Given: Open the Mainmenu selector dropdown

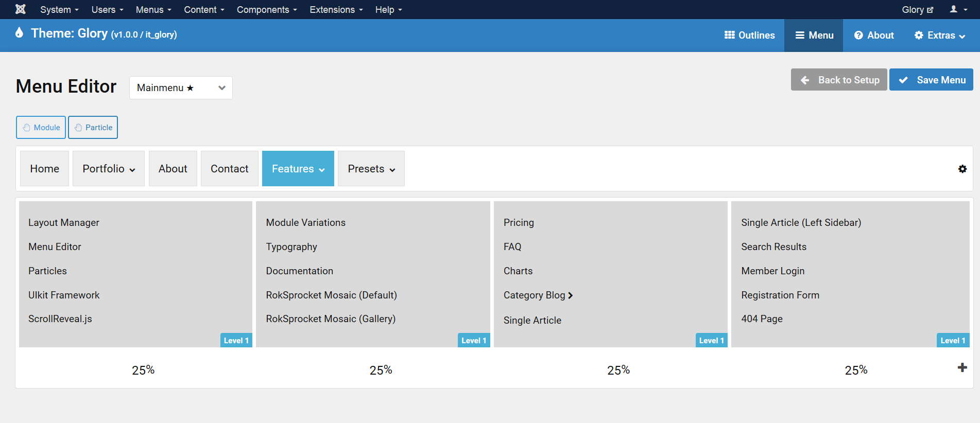Looking at the screenshot, I should 180,87.
